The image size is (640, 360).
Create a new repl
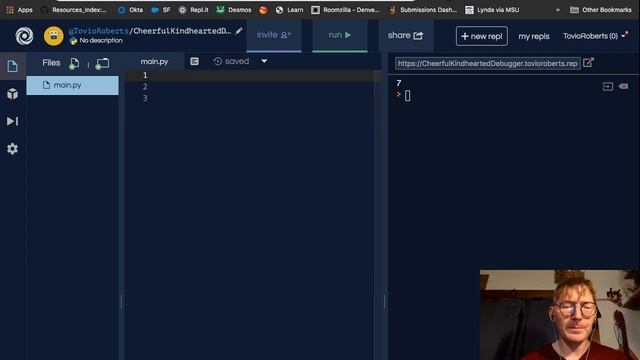pos(482,36)
